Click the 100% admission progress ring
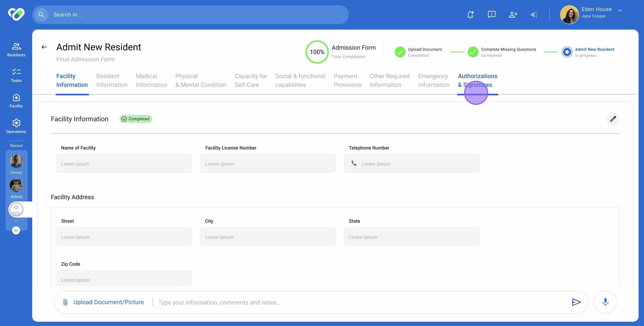 [x=317, y=52]
